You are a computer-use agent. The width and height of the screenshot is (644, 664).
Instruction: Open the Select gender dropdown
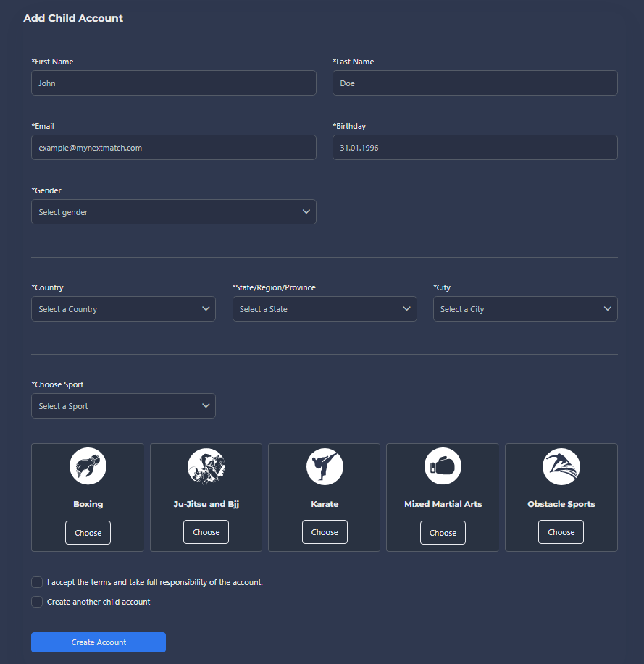coord(174,211)
